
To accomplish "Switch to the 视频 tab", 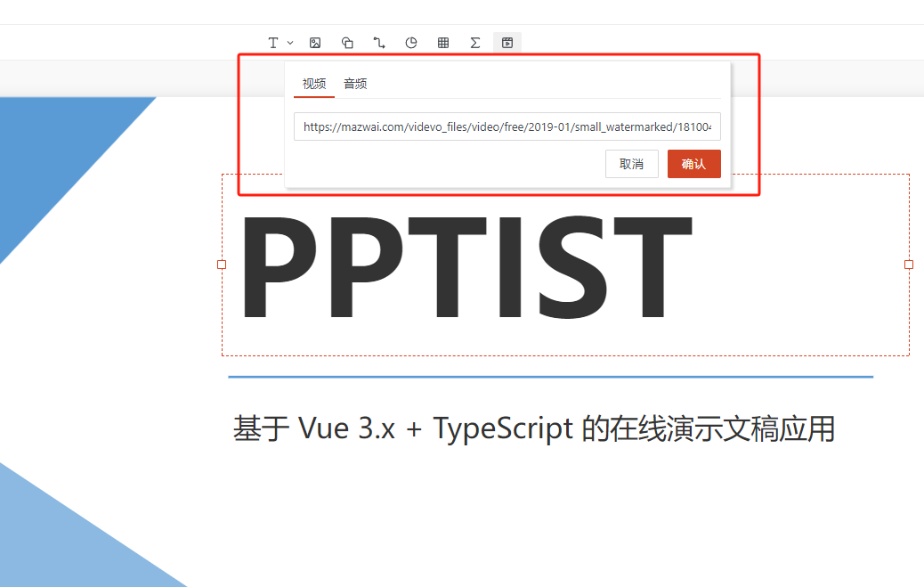I will tap(314, 84).
